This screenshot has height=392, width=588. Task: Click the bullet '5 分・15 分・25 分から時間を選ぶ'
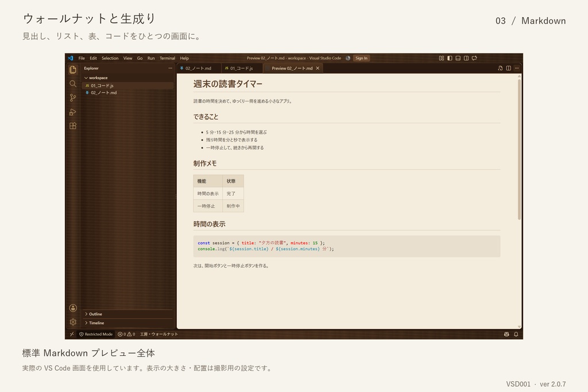[236, 132]
